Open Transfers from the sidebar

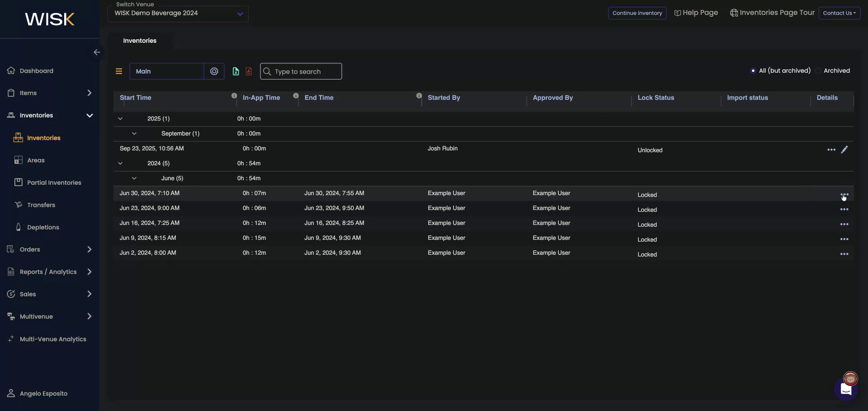tap(42, 205)
